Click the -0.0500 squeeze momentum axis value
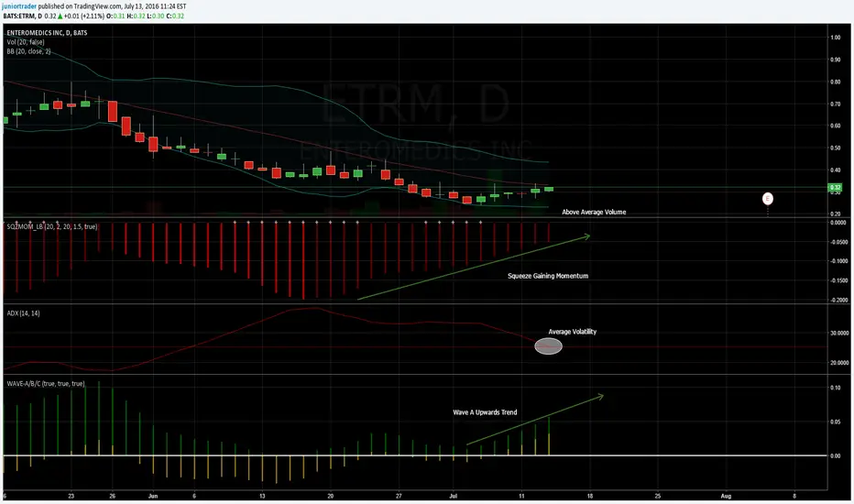This screenshot has height=504, width=854. pyautogui.click(x=838, y=242)
